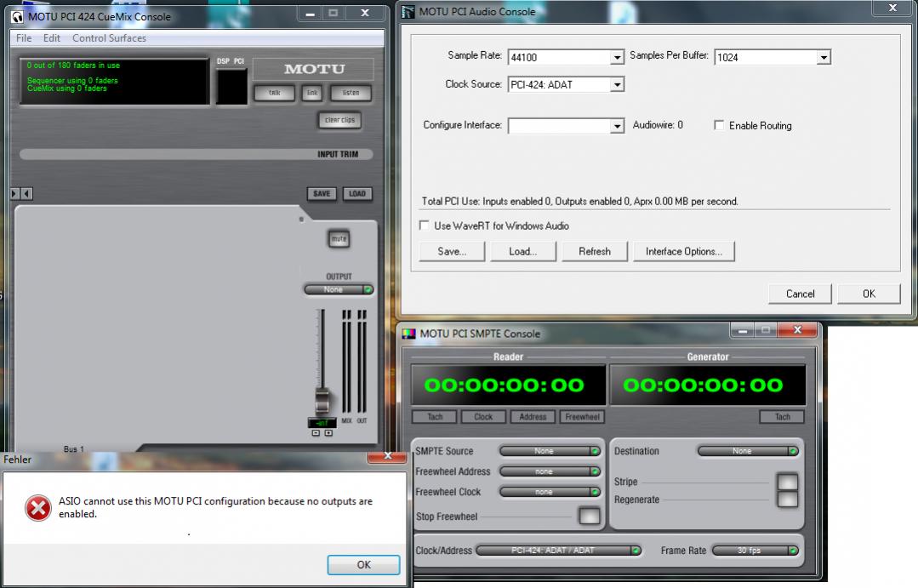Activate the listen button in CueMix

[x=351, y=93]
